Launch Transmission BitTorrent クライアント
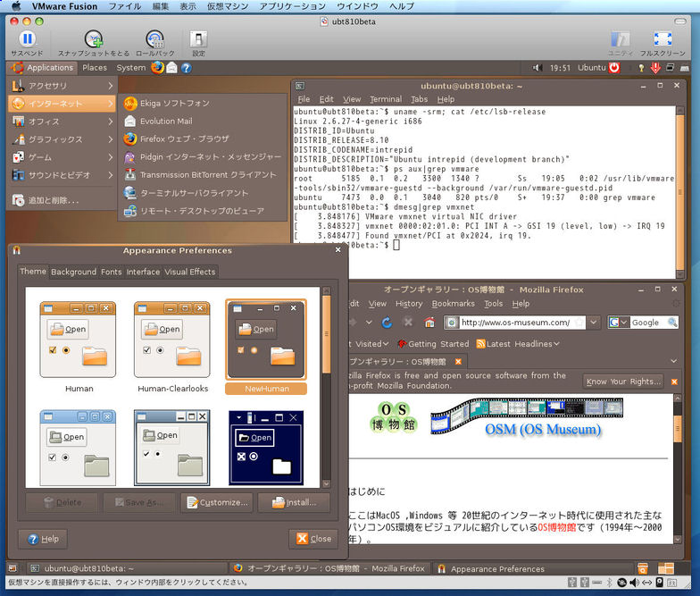 point(200,175)
